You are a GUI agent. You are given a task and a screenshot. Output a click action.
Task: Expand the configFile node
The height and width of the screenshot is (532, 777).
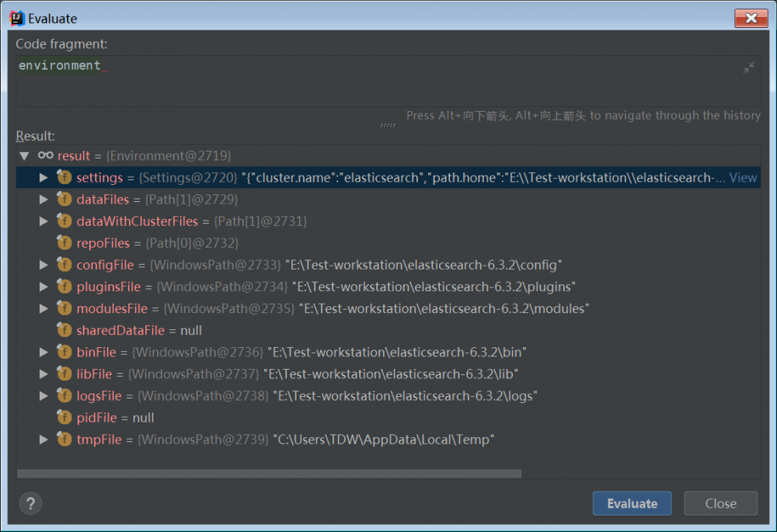[x=44, y=265]
